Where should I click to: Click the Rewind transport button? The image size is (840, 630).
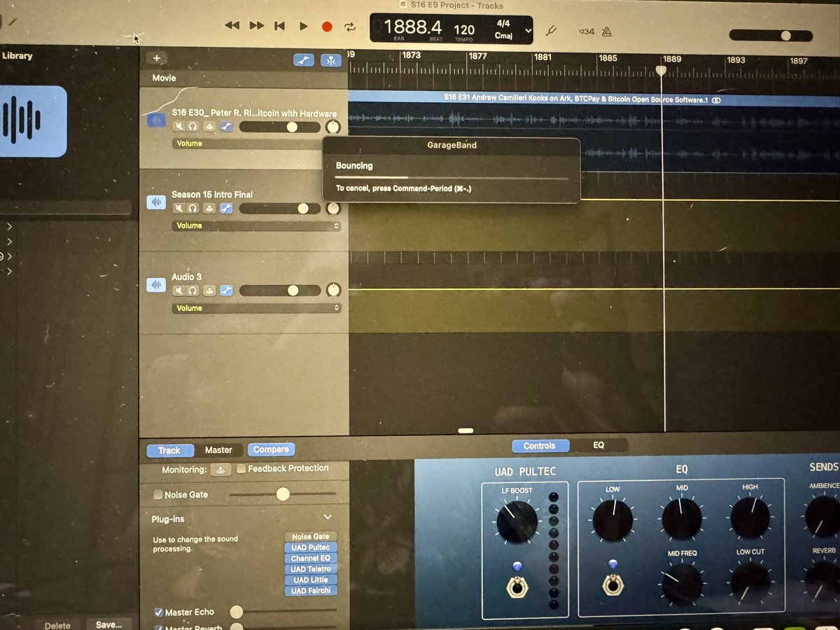[232, 26]
